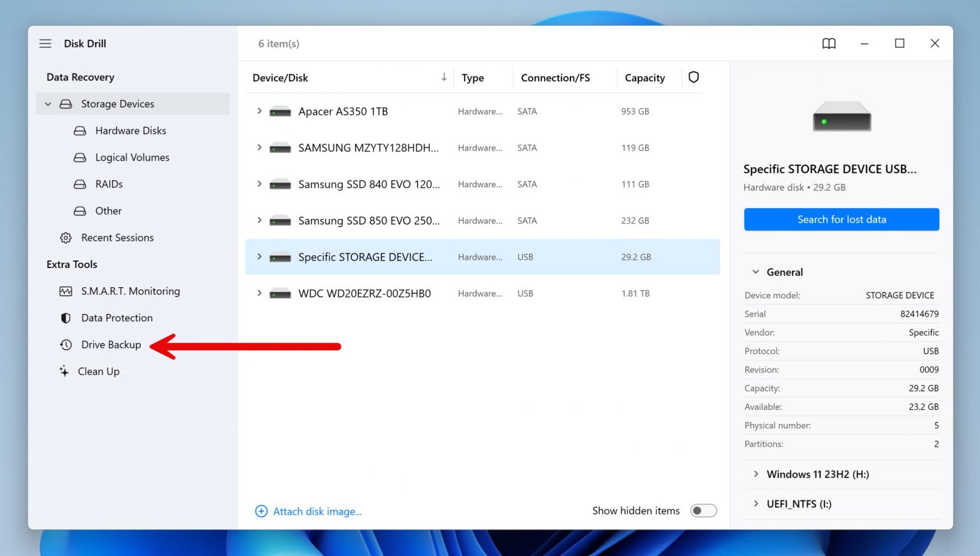Screen dimensions: 980x556
Task: Click the Clean Up sparkle icon
Action: point(64,371)
